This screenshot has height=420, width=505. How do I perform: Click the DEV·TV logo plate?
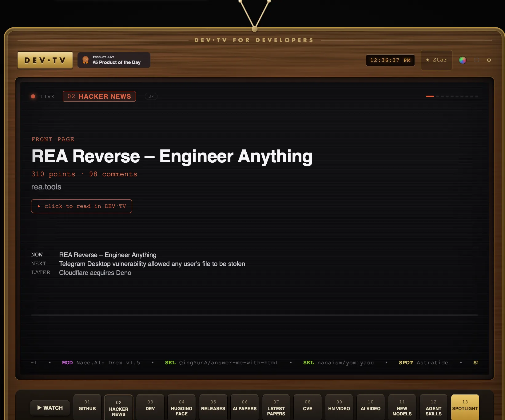point(45,60)
